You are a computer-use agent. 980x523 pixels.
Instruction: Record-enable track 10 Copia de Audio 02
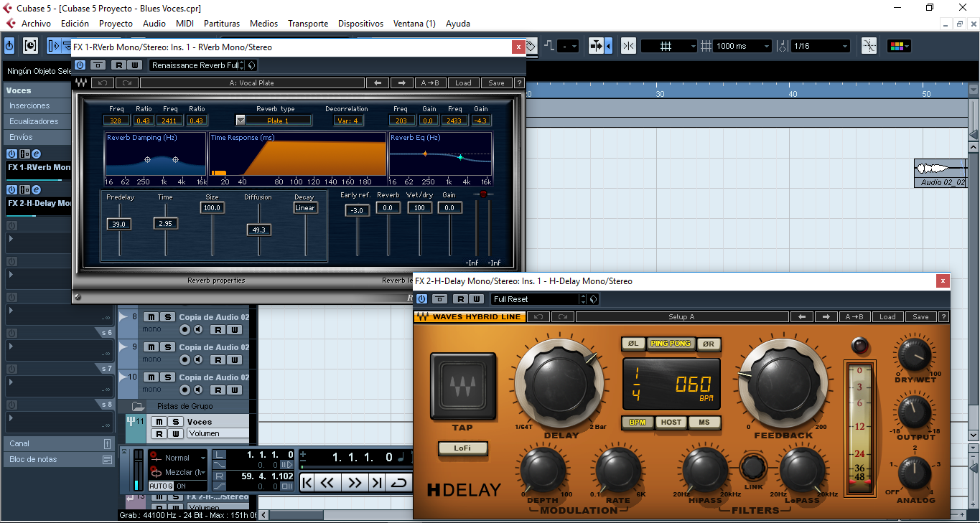coord(185,390)
